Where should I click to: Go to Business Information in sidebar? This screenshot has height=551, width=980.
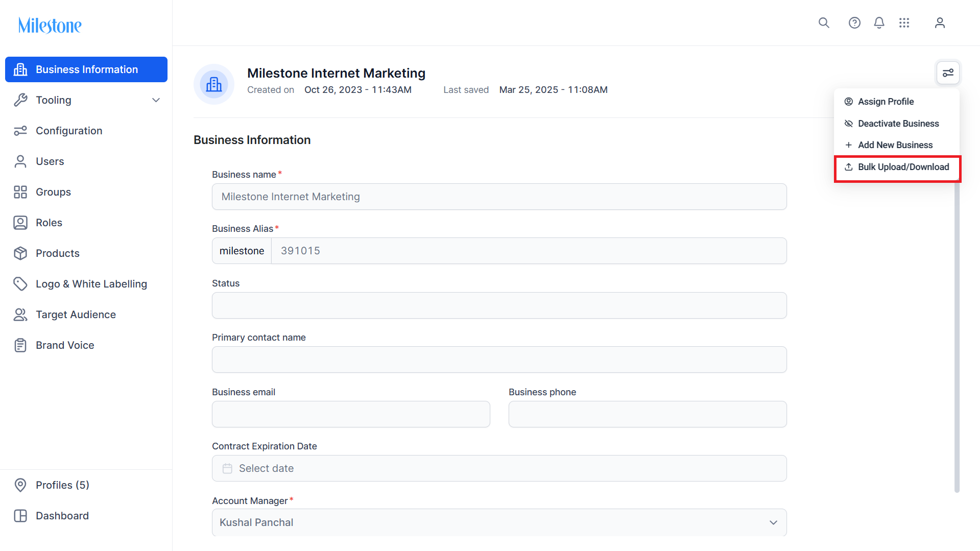86,69
